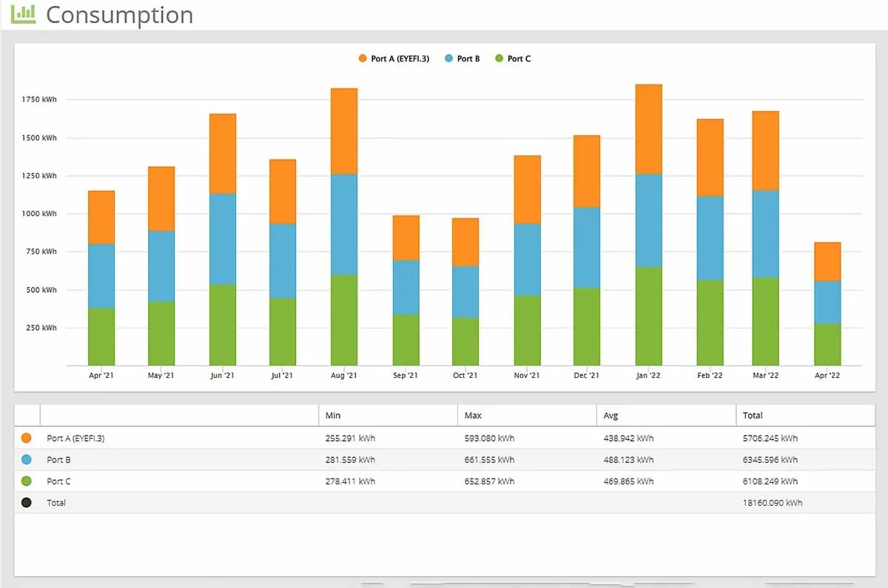Click the 18160.090 kWh total value
This screenshot has height=588, width=888.
coord(771,502)
